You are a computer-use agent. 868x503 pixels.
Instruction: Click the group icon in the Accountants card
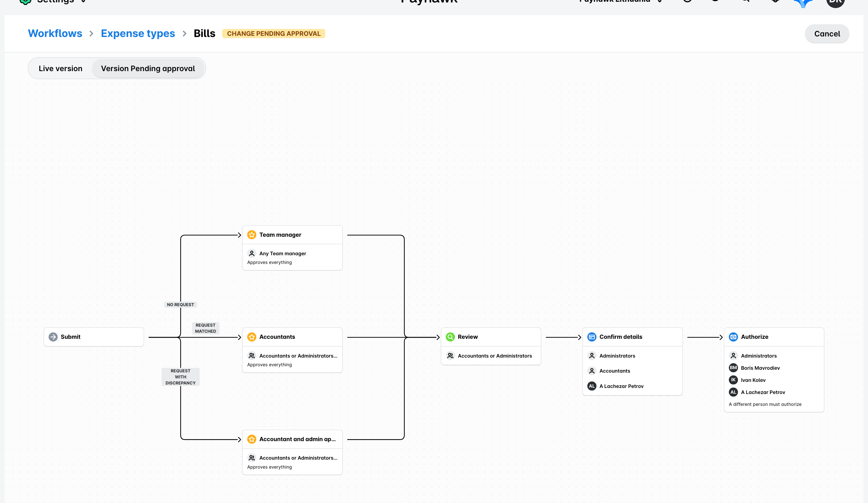coord(252,355)
